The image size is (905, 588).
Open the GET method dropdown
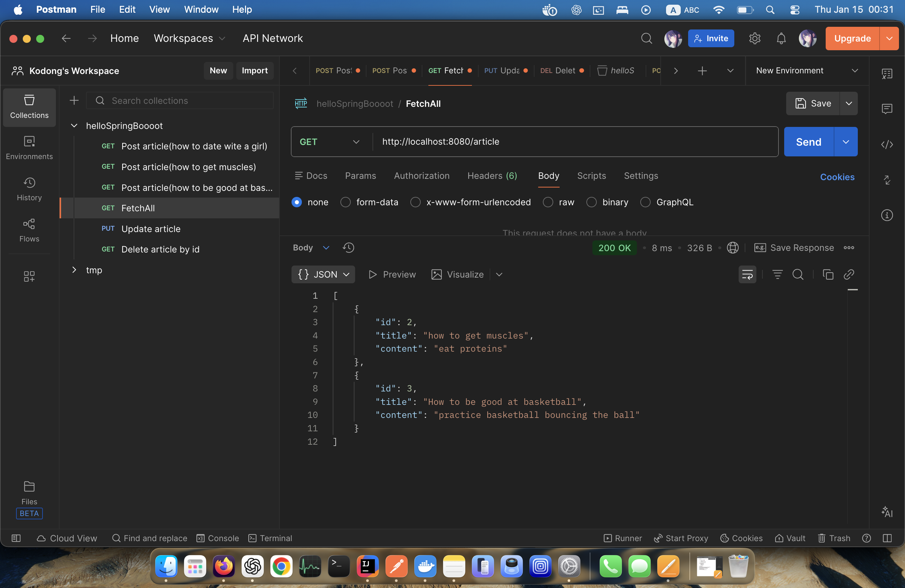pos(330,142)
